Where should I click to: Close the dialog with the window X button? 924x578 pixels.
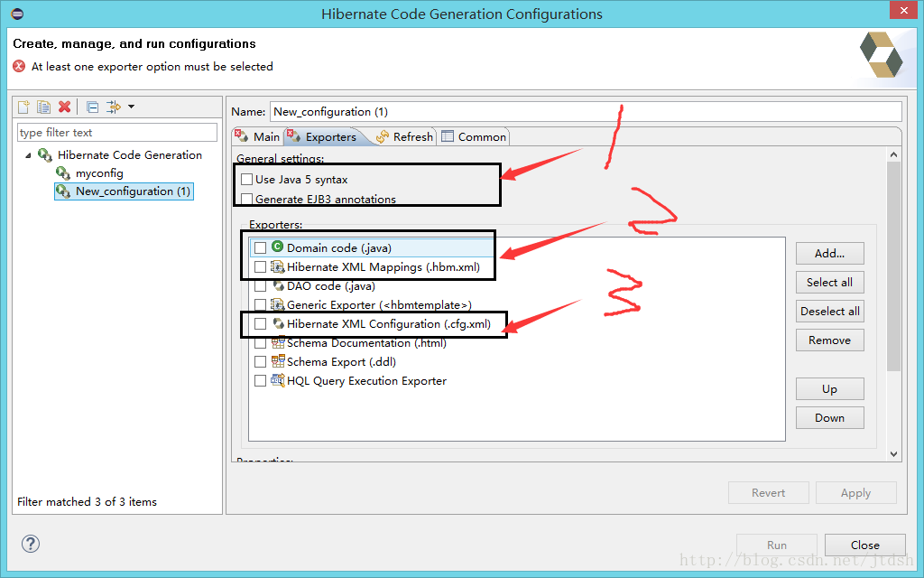point(904,11)
